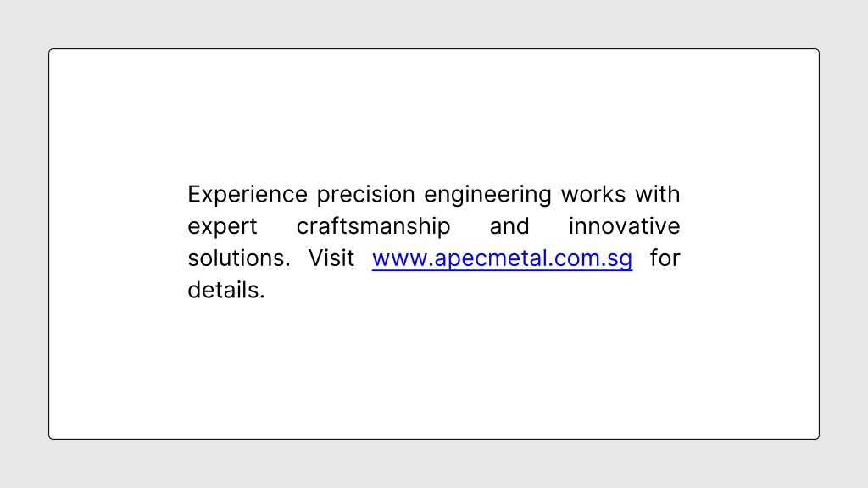The width and height of the screenshot is (868, 488).
Task: Click the word "craftsmanship" in the text
Action: [373, 227]
